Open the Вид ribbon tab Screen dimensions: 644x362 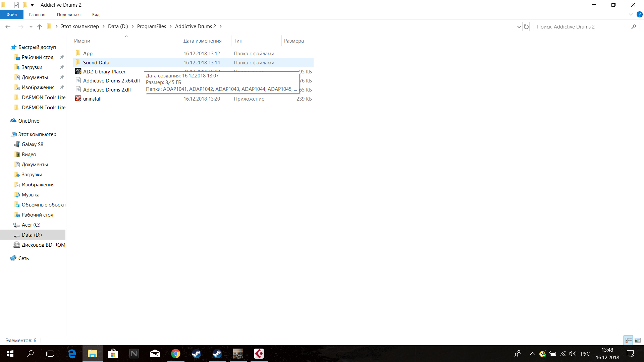point(96,15)
